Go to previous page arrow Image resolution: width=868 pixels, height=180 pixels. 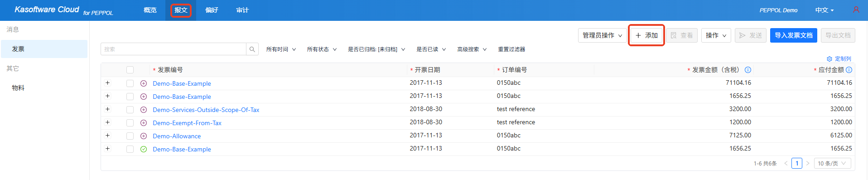click(x=786, y=163)
